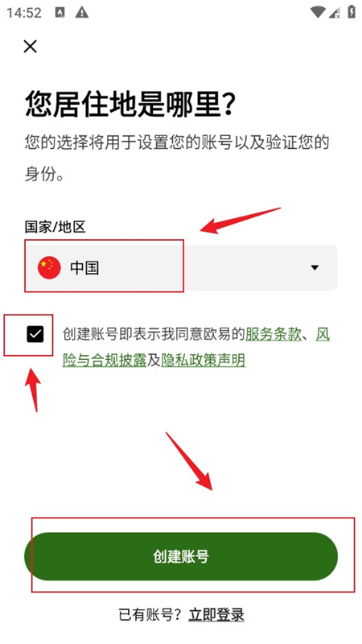362x644 pixels.
Task: Tap the keyboard input status icon
Action: tap(60, 13)
